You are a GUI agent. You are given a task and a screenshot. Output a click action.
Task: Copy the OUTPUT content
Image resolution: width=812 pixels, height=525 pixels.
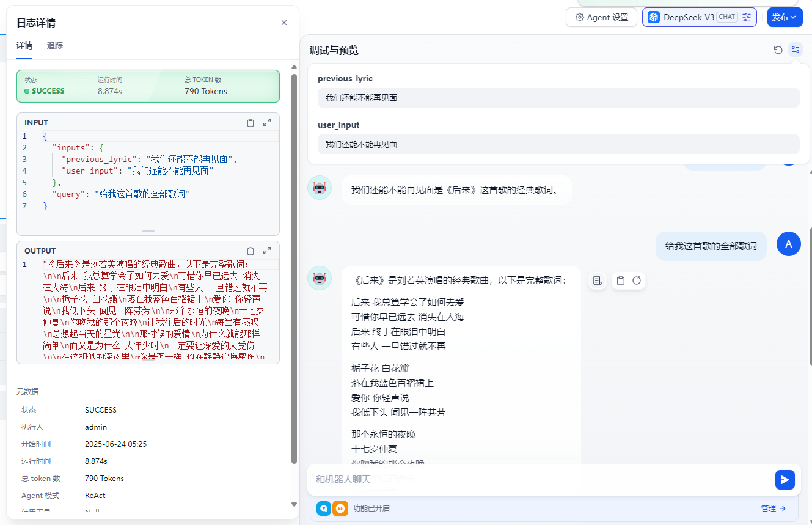pos(251,251)
